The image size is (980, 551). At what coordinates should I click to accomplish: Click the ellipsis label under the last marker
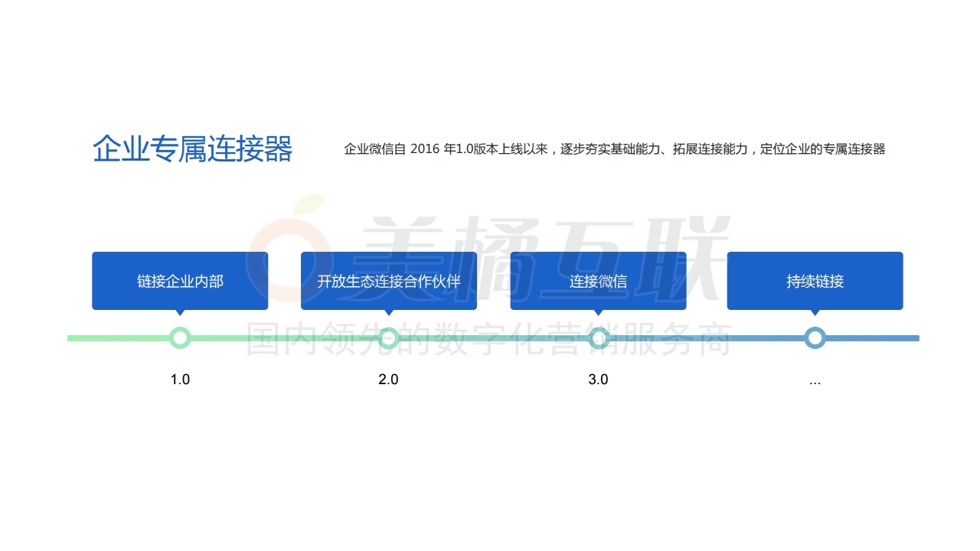point(815,381)
